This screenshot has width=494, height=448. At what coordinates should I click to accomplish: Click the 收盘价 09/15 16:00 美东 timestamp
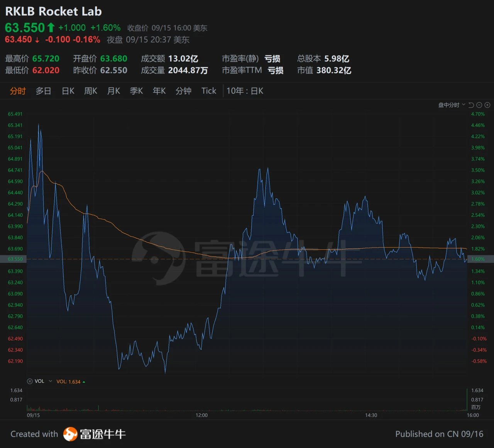point(167,28)
